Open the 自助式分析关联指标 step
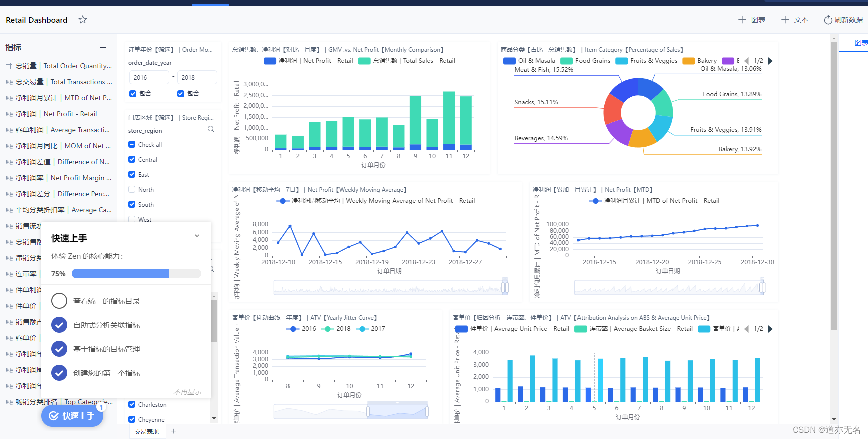868x439 pixels. 106,325
